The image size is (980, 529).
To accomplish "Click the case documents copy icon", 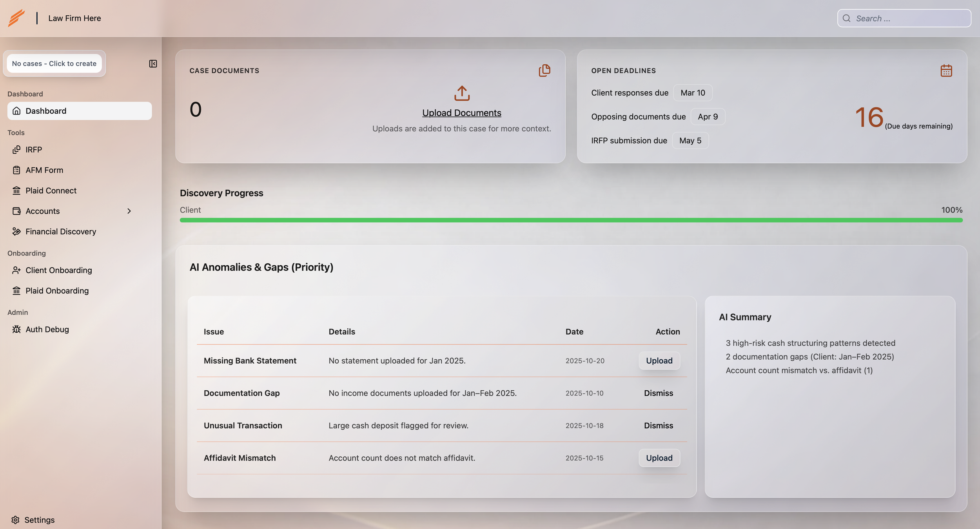I will click(x=544, y=71).
